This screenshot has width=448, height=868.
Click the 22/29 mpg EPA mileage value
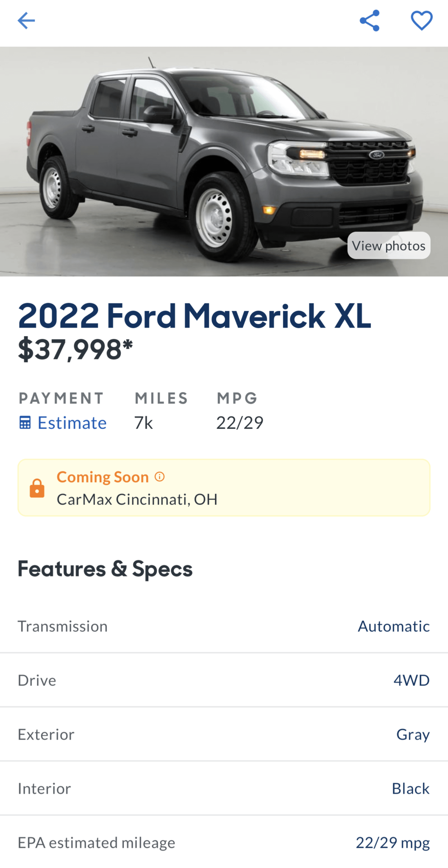[392, 843]
